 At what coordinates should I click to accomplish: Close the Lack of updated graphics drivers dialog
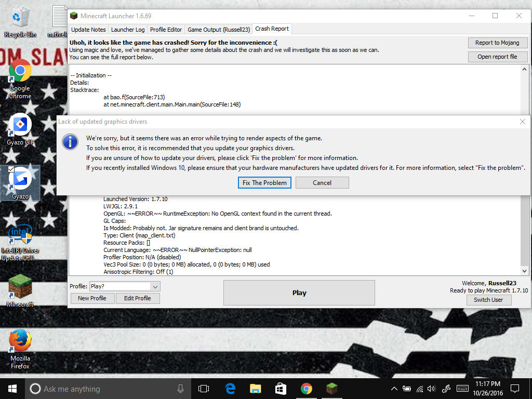pos(523,122)
